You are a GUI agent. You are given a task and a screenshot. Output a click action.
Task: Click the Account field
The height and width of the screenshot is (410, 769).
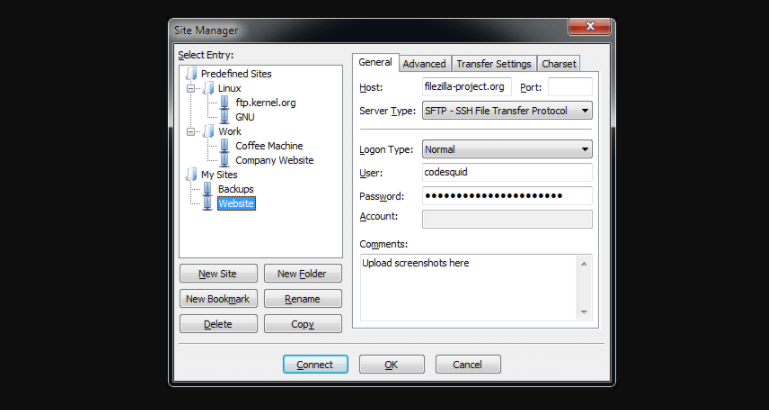507,219
